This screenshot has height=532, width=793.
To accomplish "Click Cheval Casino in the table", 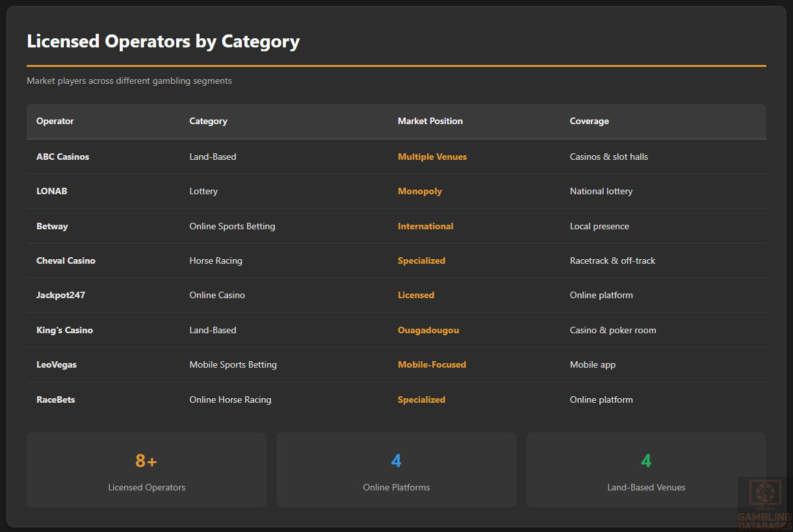I will [66, 260].
